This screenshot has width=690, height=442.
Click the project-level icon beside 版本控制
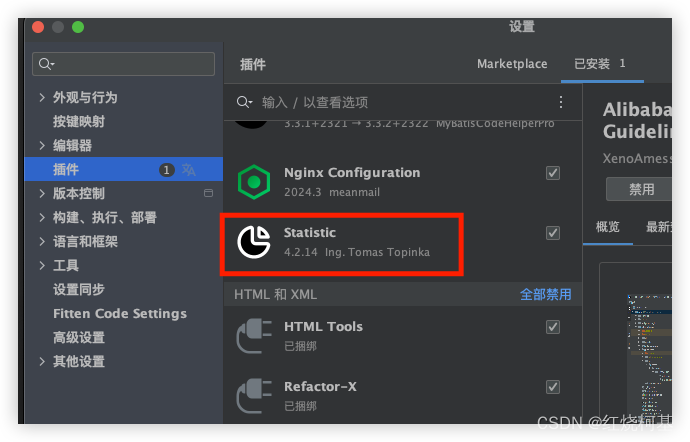point(209,193)
